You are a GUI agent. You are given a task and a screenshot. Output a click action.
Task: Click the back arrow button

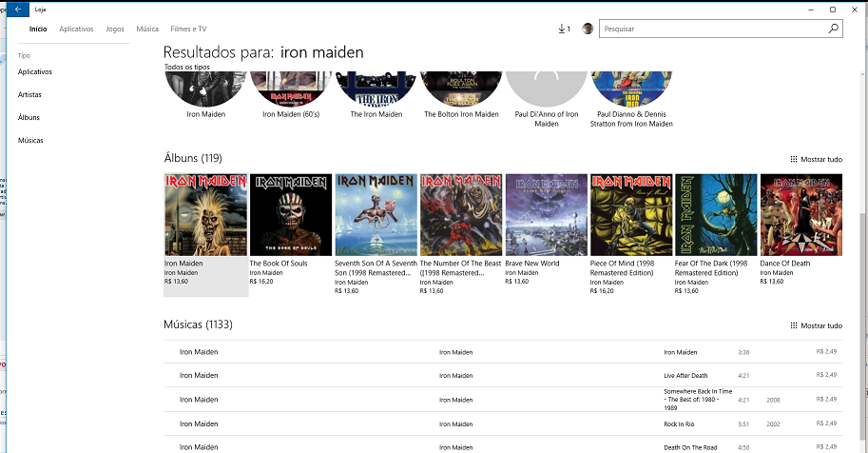tap(18, 10)
